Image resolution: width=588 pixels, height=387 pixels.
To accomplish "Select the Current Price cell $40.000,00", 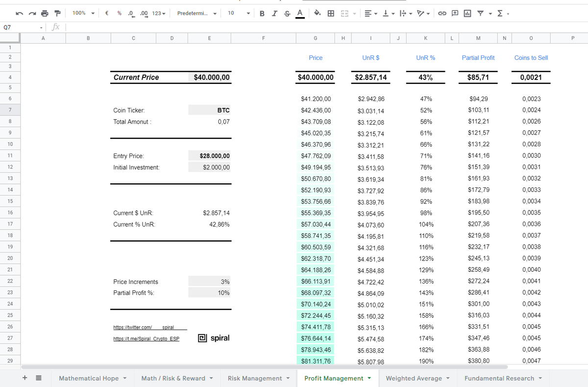I will tap(209, 77).
